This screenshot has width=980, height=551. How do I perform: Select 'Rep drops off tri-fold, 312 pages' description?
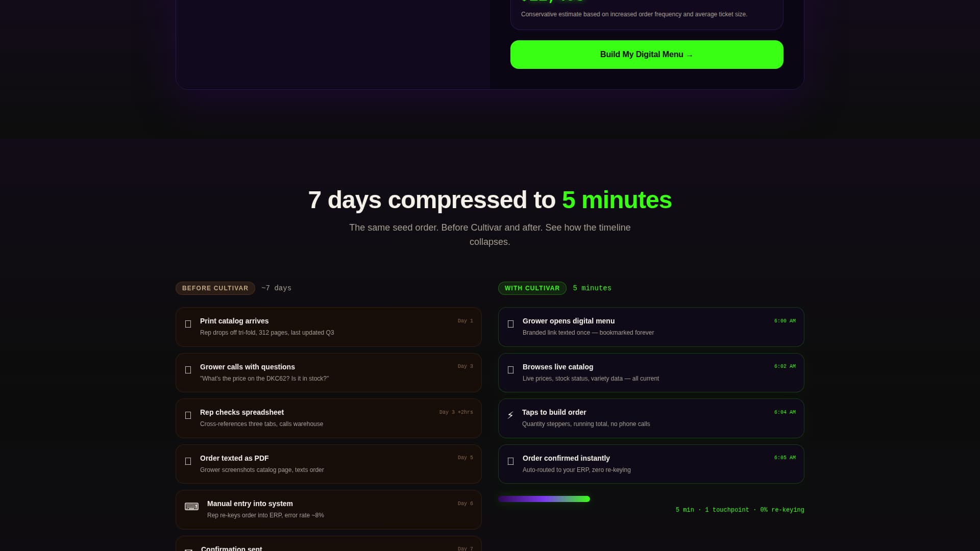pos(267,333)
